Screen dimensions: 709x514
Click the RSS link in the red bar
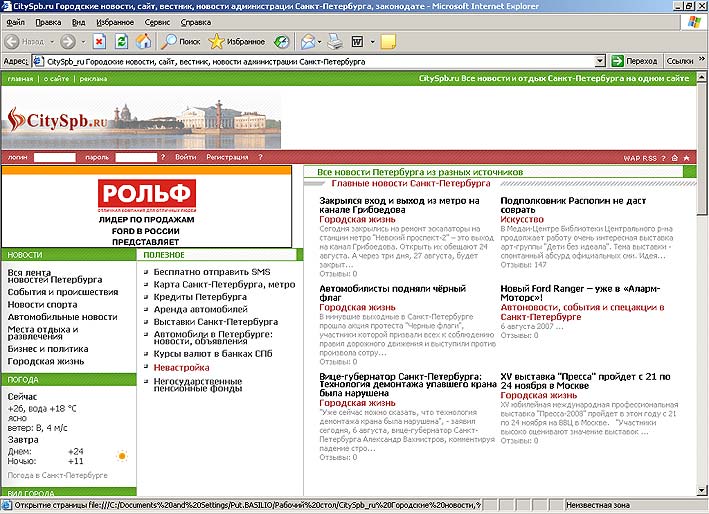[649, 158]
